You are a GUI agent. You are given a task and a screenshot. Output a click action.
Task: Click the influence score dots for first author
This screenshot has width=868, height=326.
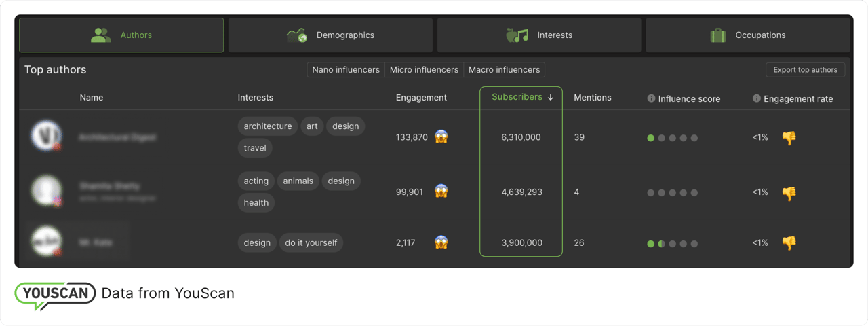click(672, 138)
